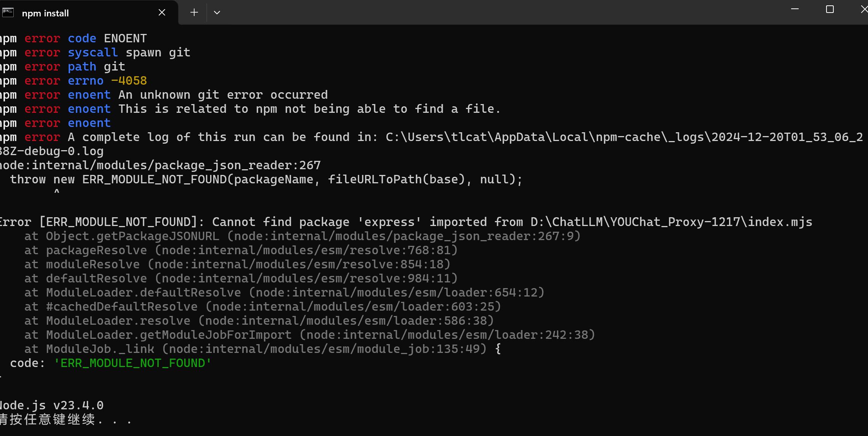
Task: Open a new terminal tab with the plus button
Action: pyautogui.click(x=194, y=13)
